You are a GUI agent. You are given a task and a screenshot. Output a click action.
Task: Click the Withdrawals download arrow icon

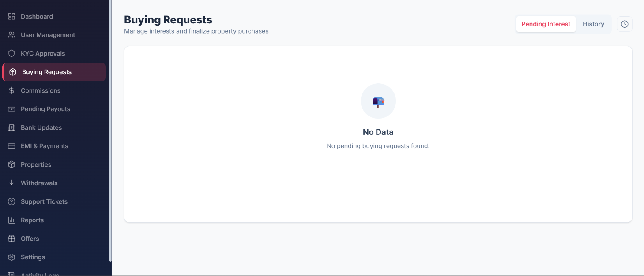click(x=12, y=183)
